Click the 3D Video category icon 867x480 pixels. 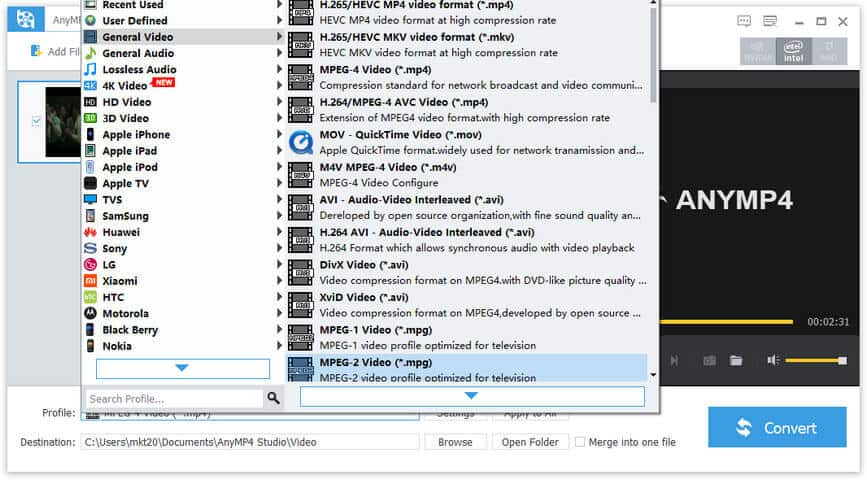point(90,118)
